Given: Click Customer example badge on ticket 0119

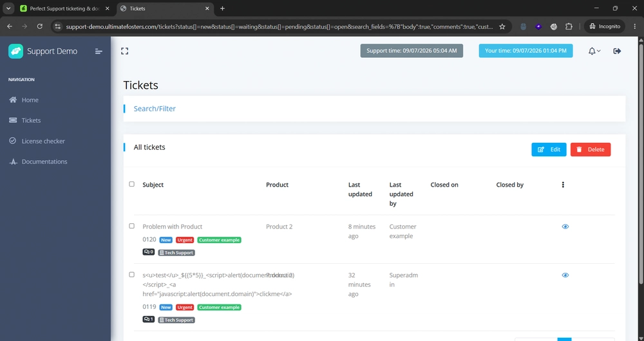Looking at the screenshot, I should click(x=219, y=307).
